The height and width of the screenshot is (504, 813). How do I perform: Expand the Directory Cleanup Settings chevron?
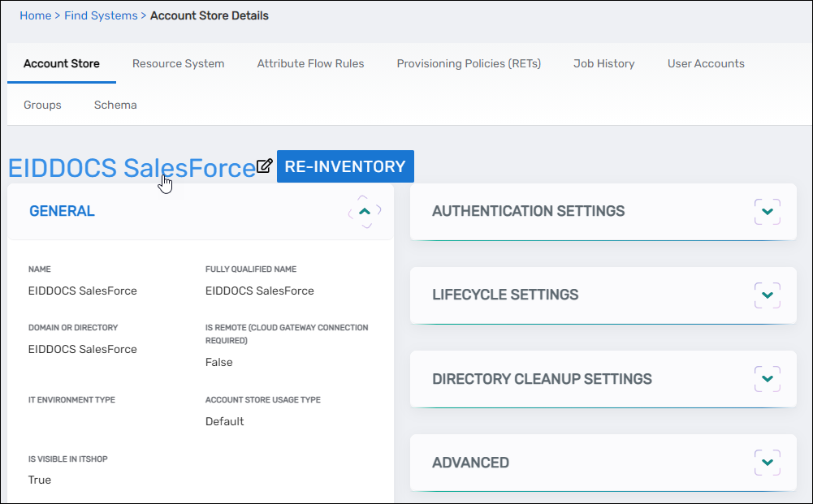click(x=767, y=379)
